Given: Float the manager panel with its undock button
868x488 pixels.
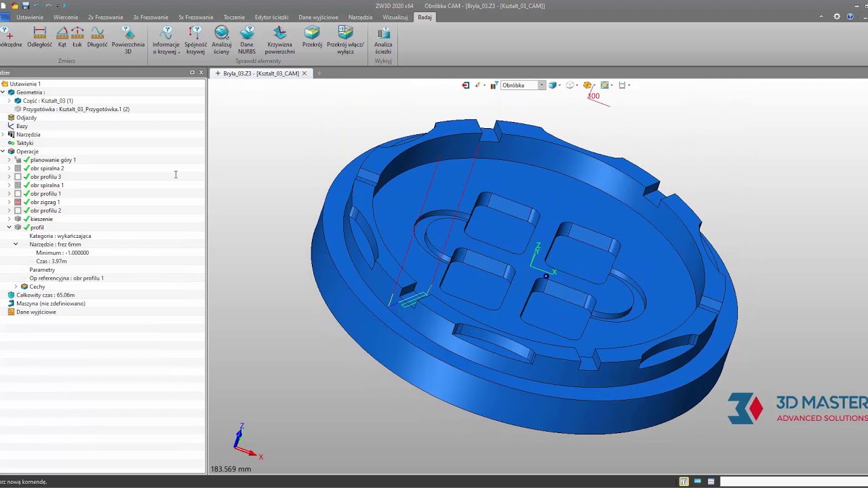Looking at the screenshot, I should (192, 73).
